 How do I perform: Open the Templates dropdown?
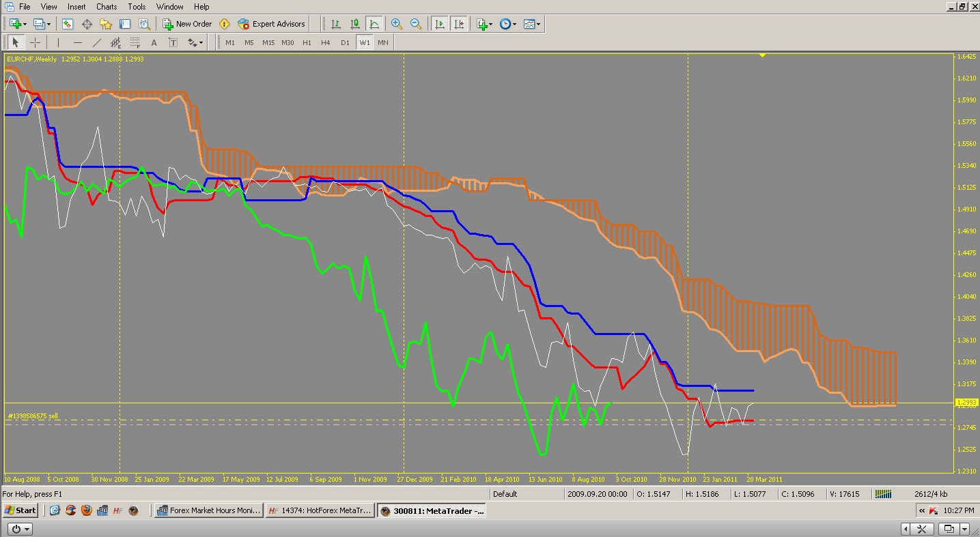(532, 24)
